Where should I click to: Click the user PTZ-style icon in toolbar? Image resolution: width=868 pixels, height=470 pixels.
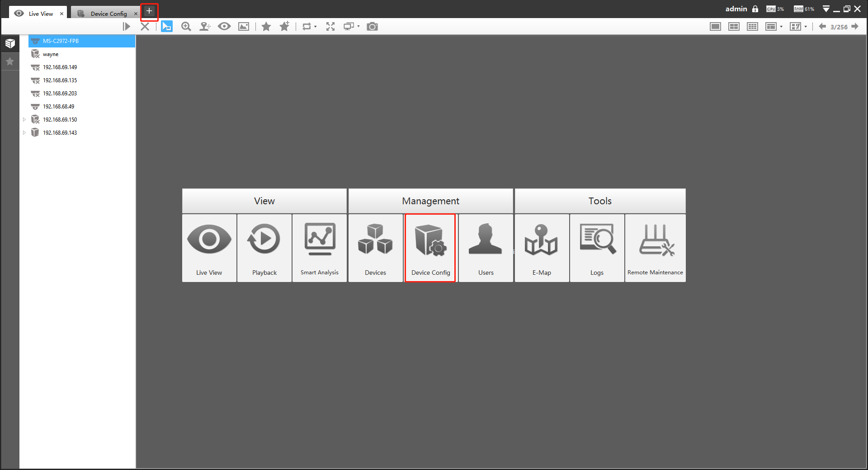205,27
